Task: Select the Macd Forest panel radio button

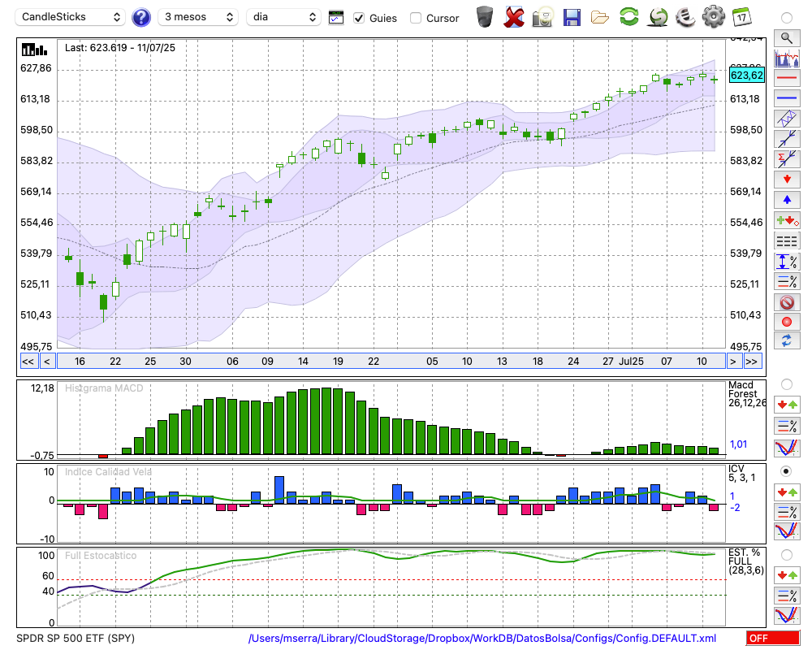Action: coord(787,384)
